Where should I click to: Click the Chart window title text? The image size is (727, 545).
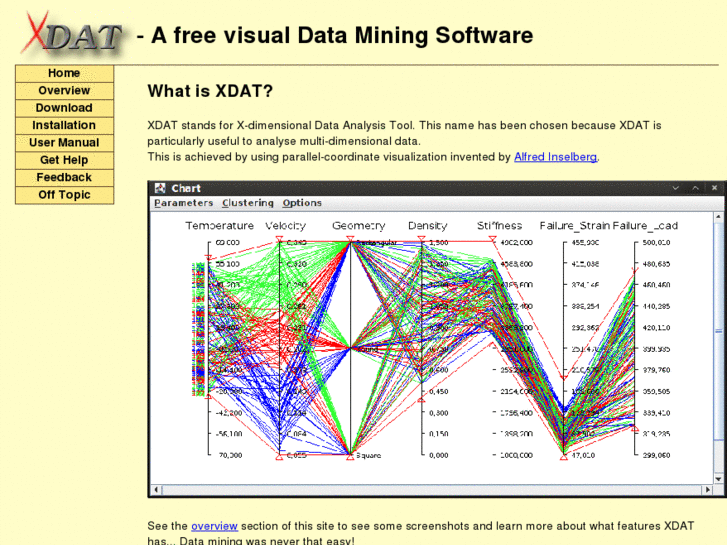click(186, 188)
